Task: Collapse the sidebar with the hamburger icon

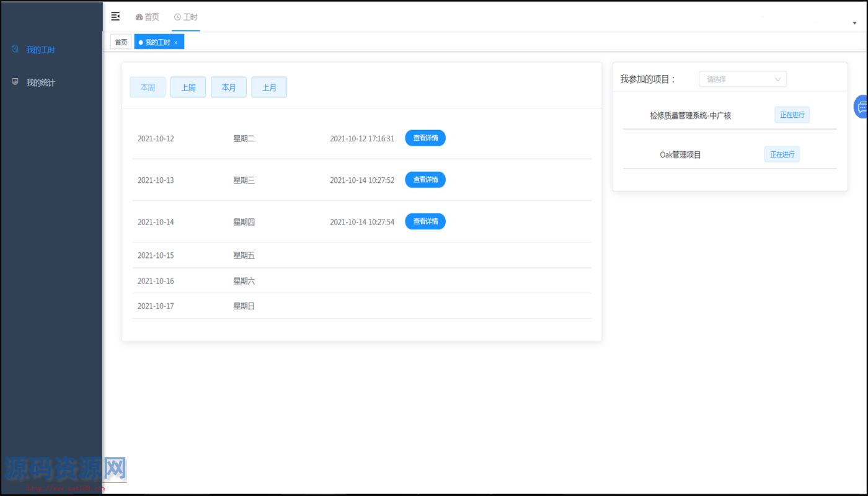Action: pyautogui.click(x=115, y=16)
